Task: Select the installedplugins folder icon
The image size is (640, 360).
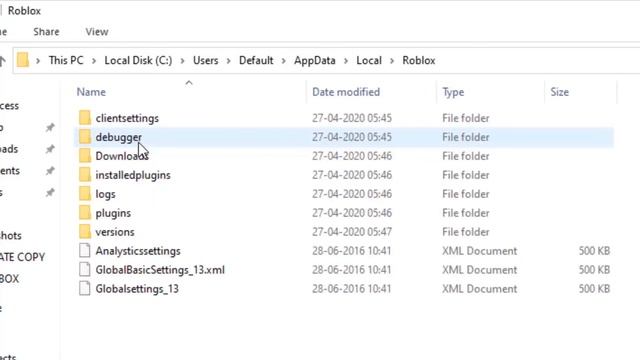Action: click(85, 175)
